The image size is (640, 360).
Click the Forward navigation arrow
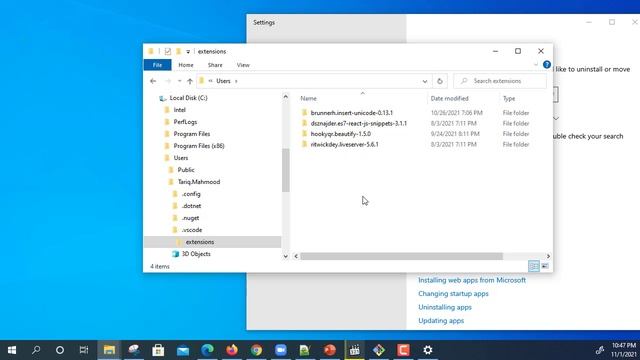pyautogui.click(x=168, y=81)
